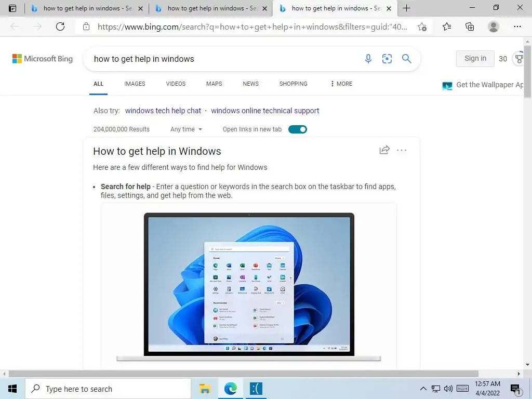Open the notification center icon
The width and height of the screenshot is (532, 399).
click(516, 389)
